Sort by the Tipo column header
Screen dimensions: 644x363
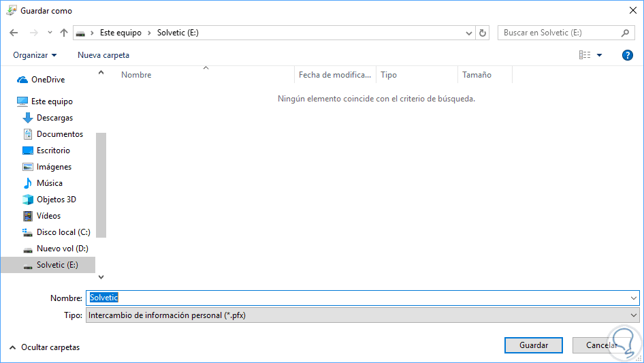(417, 75)
